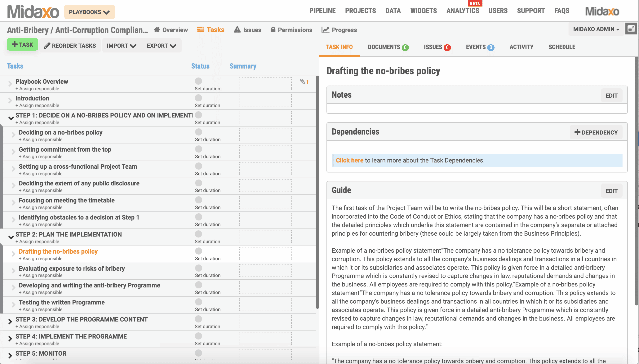
Task: Open the Playbooks dropdown
Action: tap(89, 12)
